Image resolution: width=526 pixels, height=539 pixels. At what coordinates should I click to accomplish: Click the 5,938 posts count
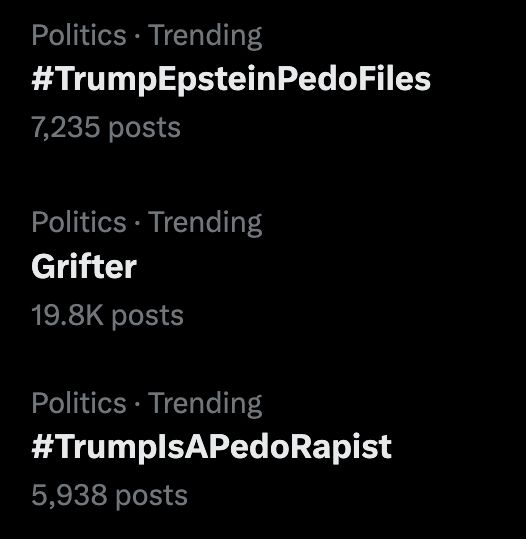[x=109, y=496]
